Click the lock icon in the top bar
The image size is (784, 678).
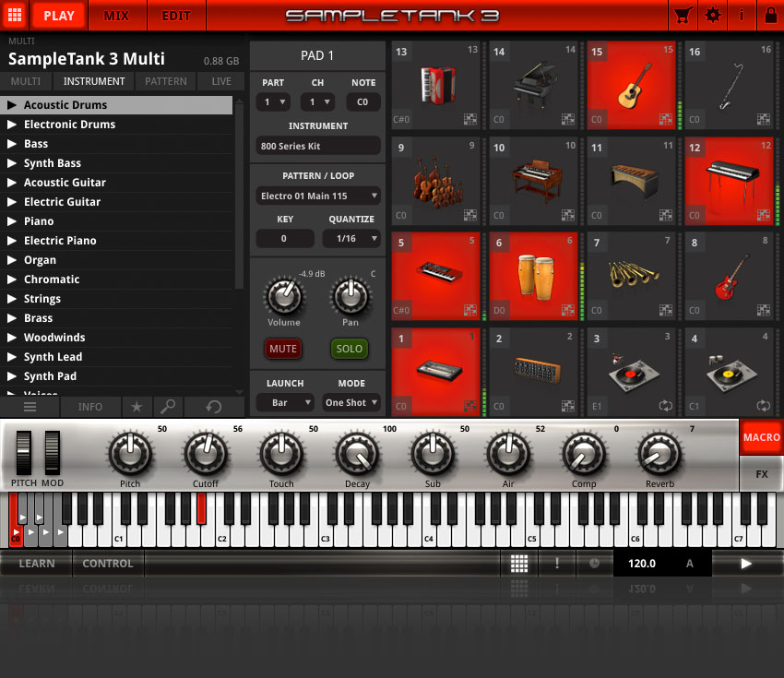point(768,16)
